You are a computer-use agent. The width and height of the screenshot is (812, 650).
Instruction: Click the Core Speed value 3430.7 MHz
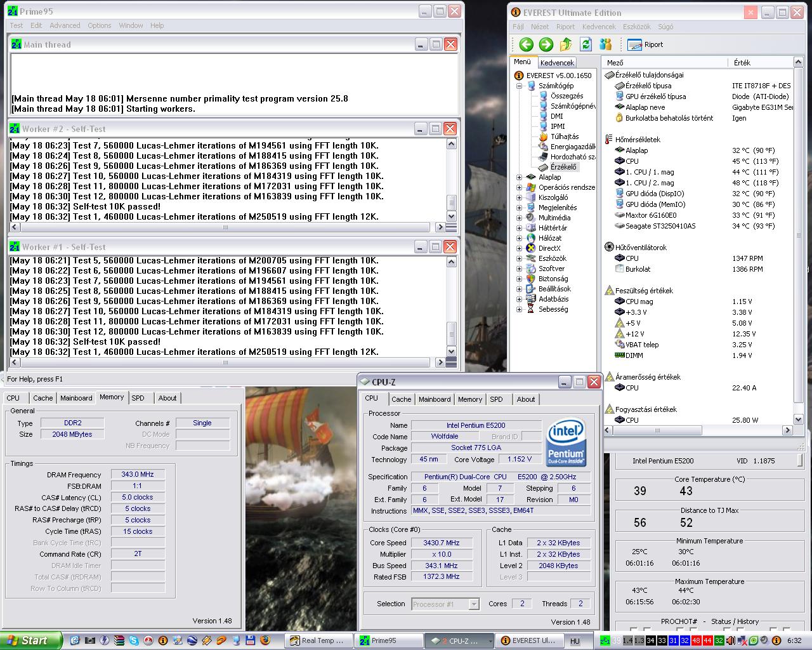coord(442,543)
